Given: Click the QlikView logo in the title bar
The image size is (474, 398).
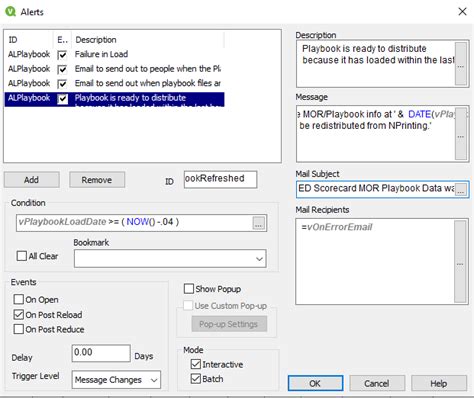Looking at the screenshot, I should pyautogui.click(x=10, y=11).
